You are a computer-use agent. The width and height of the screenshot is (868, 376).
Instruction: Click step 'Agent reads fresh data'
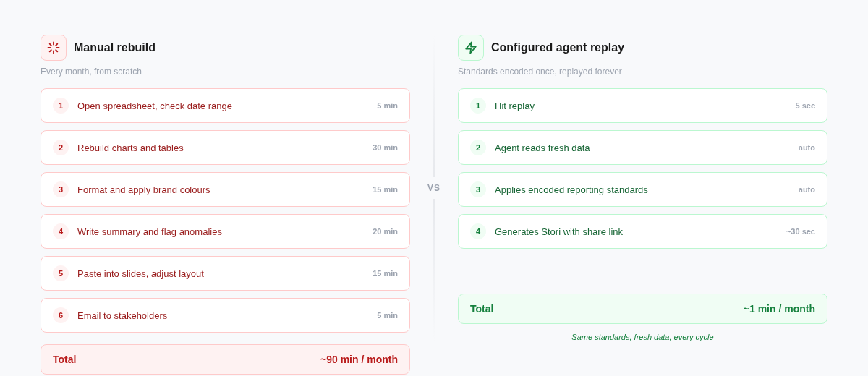coord(642,148)
